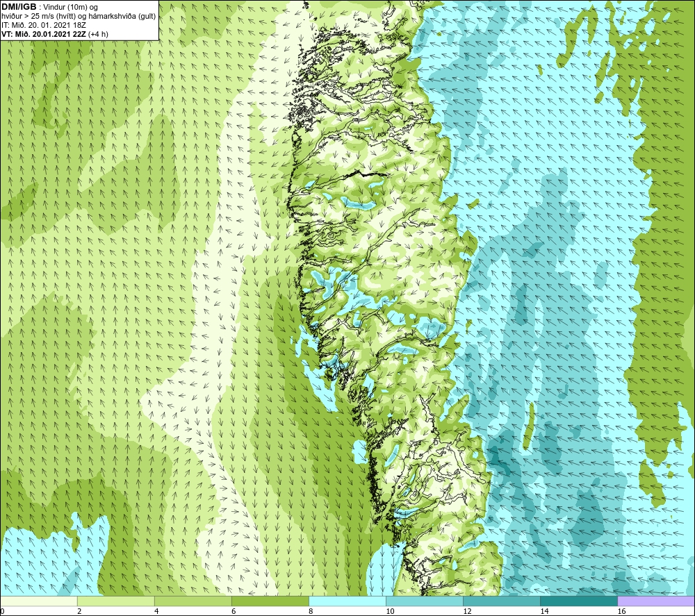Click the dark teal 14–16 m/s legend swatch
This screenshot has width=695, height=616.
point(579,601)
